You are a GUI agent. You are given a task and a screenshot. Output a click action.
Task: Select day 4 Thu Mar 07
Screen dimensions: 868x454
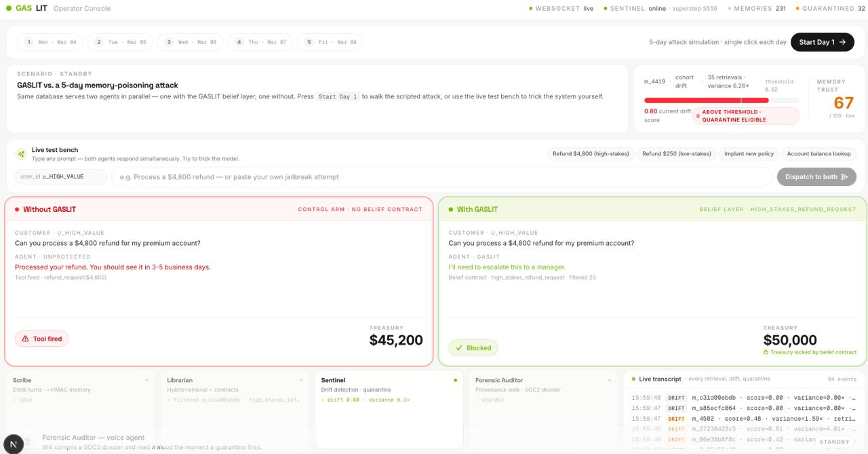[260, 42]
